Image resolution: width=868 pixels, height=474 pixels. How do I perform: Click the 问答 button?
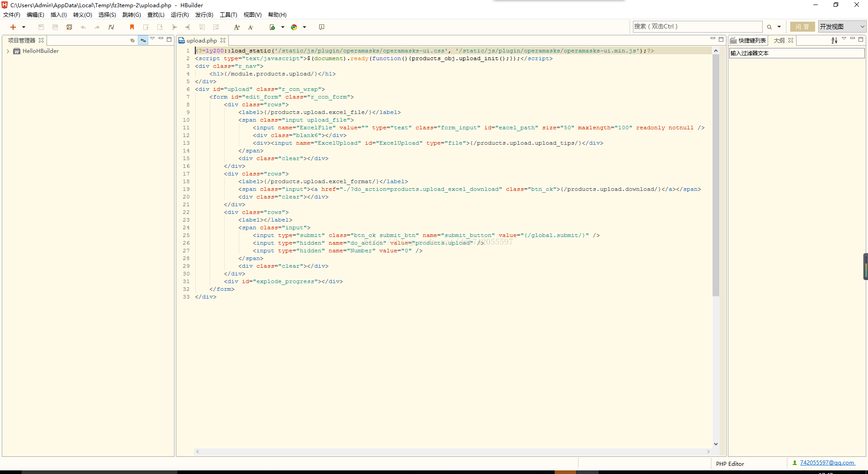click(802, 27)
